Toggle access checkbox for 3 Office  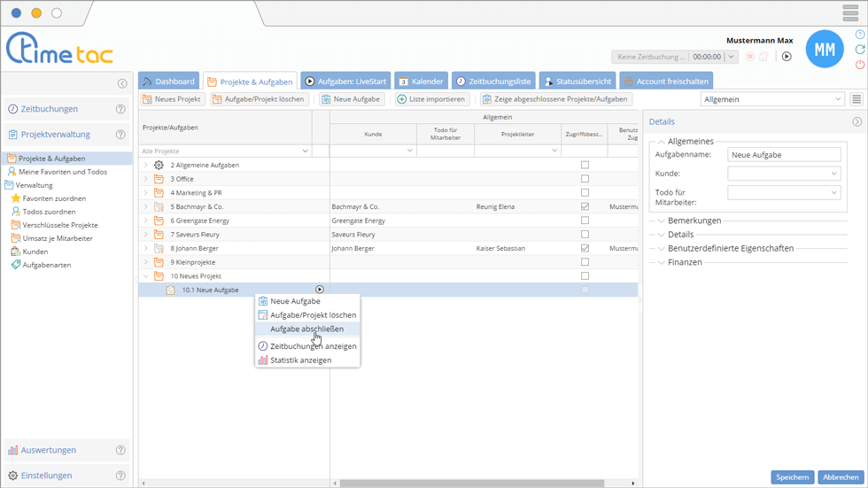(x=585, y=179)
